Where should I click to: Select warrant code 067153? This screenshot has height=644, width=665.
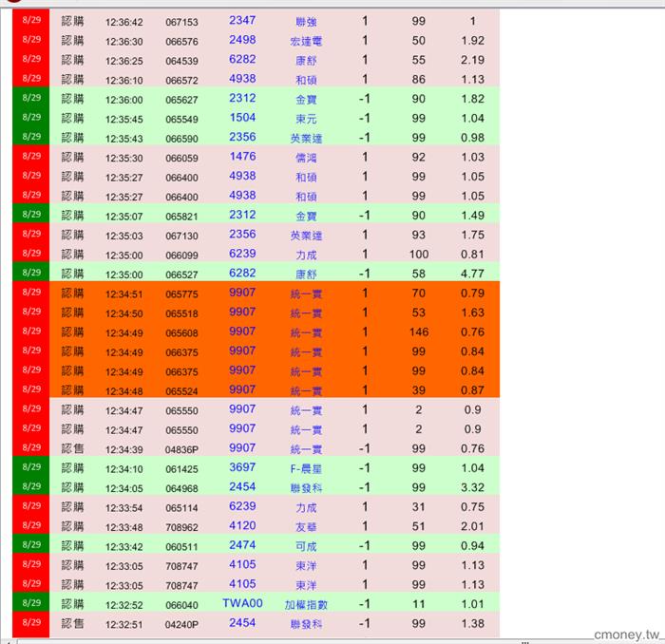tap(181, 22)
